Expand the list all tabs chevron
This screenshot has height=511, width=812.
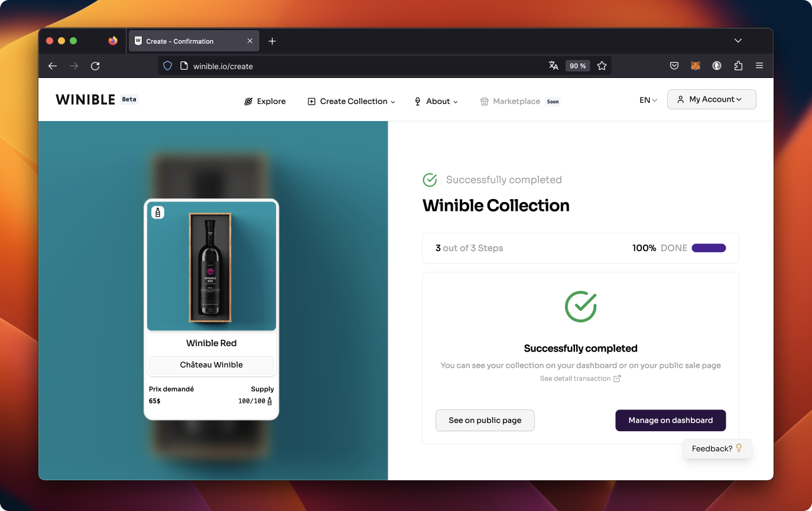(738, 41)
